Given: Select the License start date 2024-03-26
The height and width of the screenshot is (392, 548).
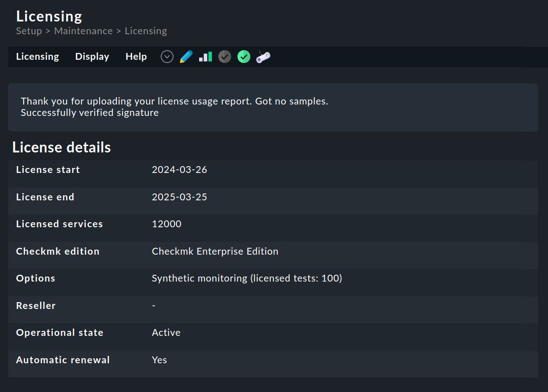Looking at the screenshot, I should pyautogui.click(x=179, y=170).
